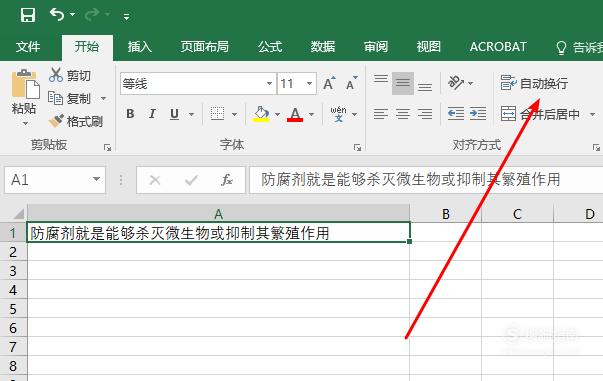Apply the yellow fill color bucket
Viewport: 603px width, 381px height.
point(261,114)
